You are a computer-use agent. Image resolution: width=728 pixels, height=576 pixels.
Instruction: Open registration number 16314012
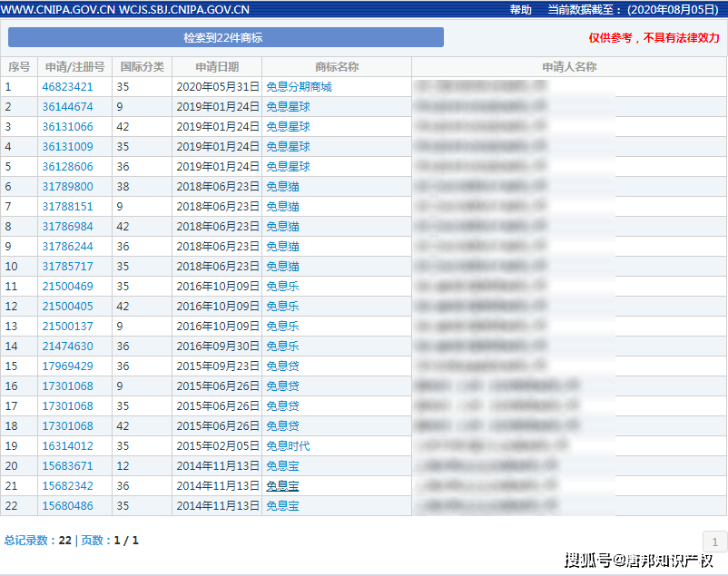point(67,446)
